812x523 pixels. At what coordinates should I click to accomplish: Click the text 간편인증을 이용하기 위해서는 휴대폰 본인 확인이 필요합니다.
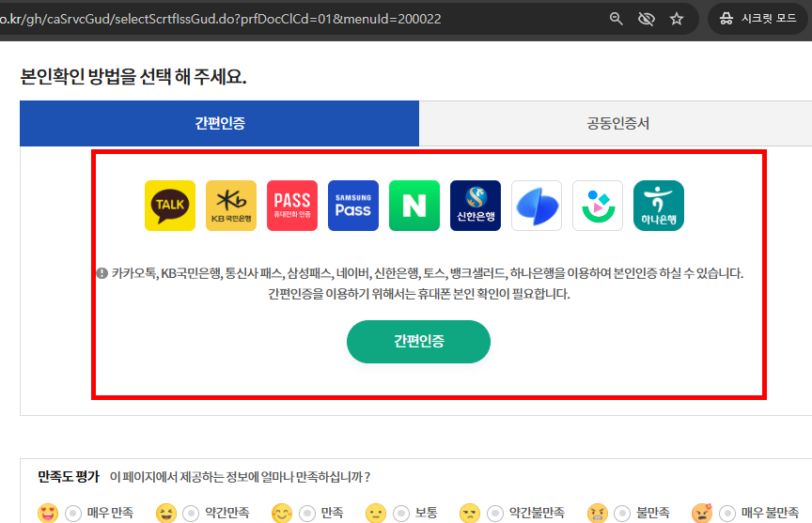pyautogui.click(x=419, y=294)
